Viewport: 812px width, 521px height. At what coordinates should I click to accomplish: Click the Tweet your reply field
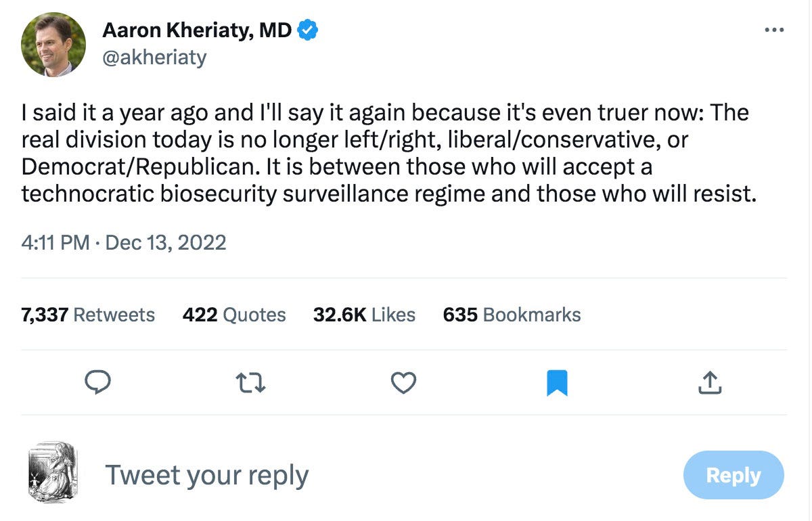click(207, 475)
